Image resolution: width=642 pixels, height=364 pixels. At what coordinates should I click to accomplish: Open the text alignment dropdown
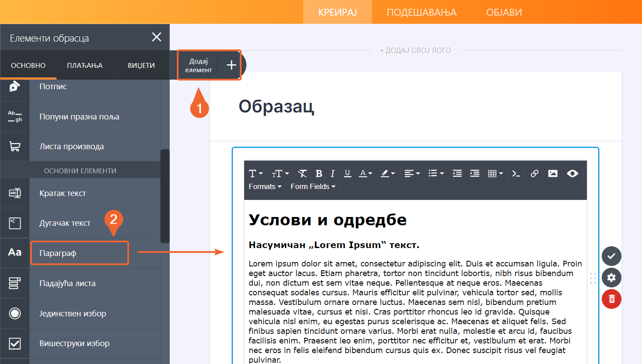[412, 174]
